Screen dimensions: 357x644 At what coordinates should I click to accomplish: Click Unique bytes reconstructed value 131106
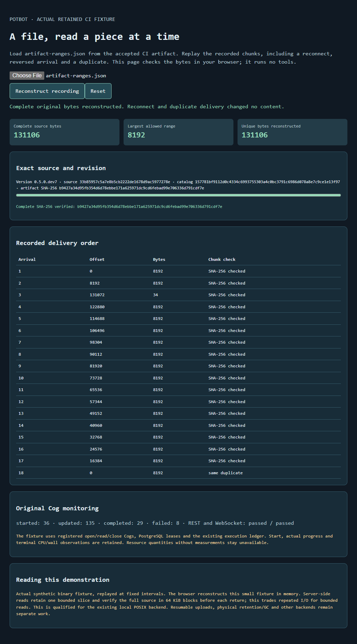255,135
